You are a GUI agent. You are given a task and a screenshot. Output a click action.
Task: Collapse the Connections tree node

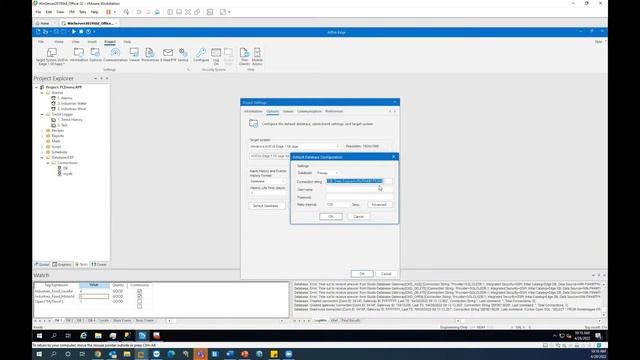pos(48,163)
